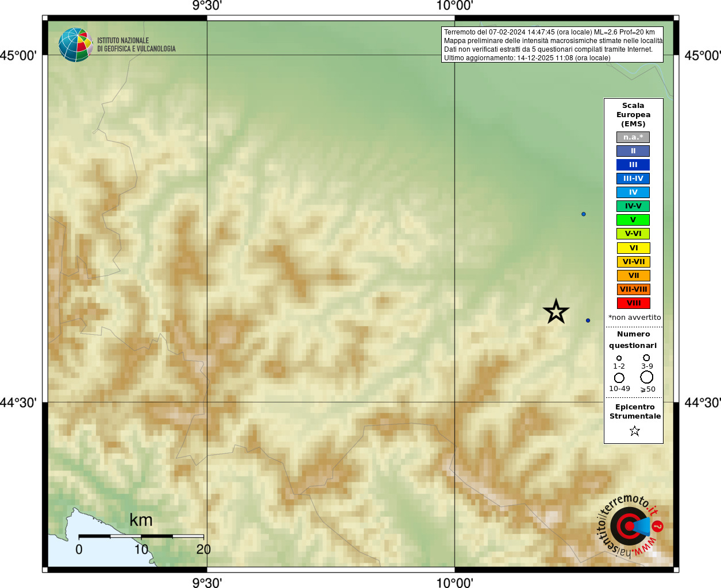Click the epicenter star on the map
Screen dimensions: 721x588
pos(556,312)
